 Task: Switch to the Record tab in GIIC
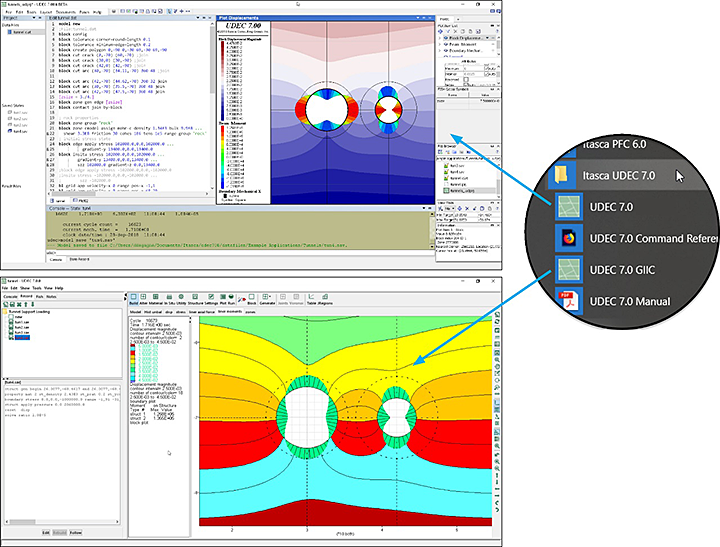[x=26, y=297]
